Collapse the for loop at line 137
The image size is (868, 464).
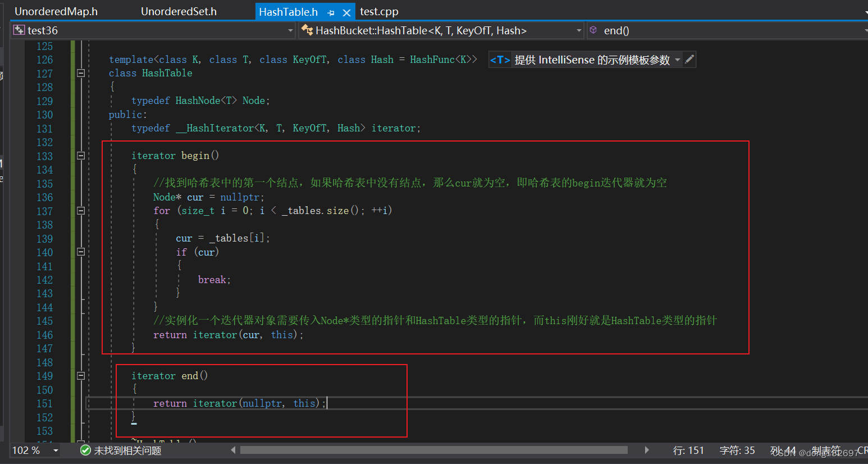(x=81, y=211)
